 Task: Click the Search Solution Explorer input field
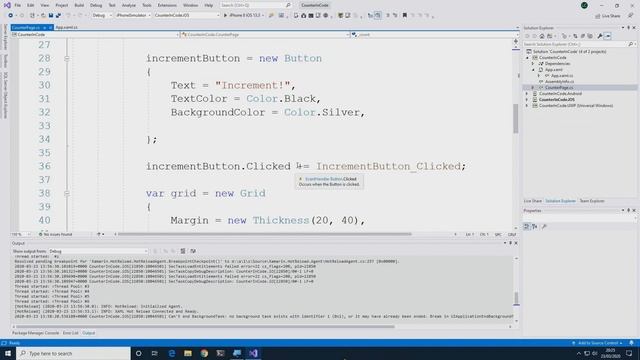pos(576,44)
